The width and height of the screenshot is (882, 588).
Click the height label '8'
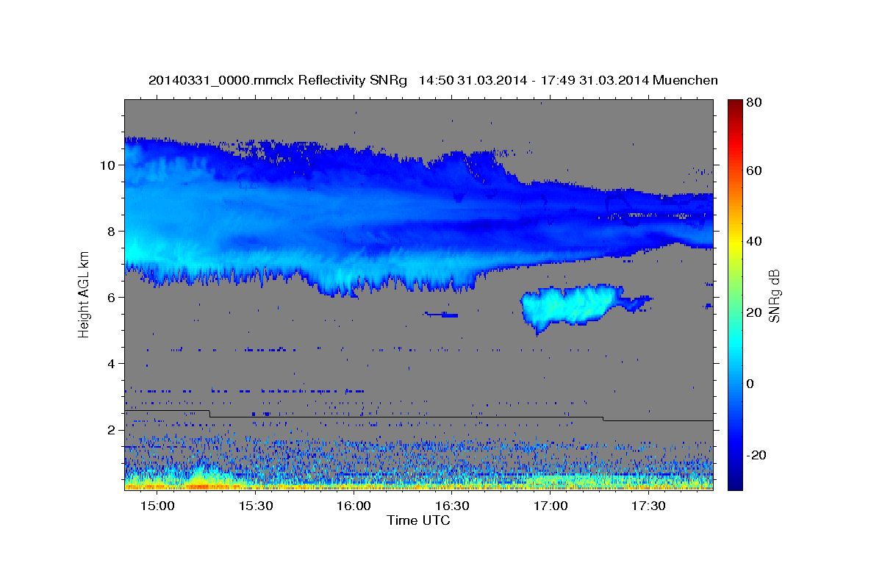[x=112, y=231]
